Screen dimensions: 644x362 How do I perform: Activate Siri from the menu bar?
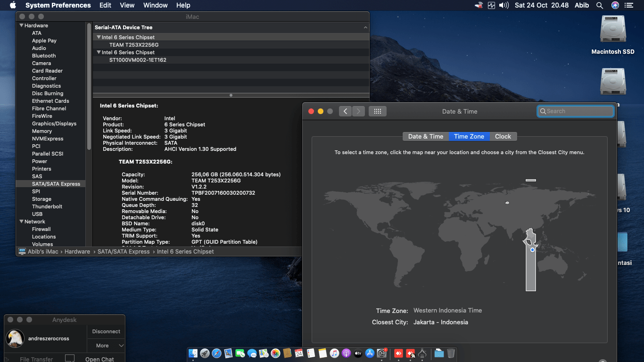615,5
